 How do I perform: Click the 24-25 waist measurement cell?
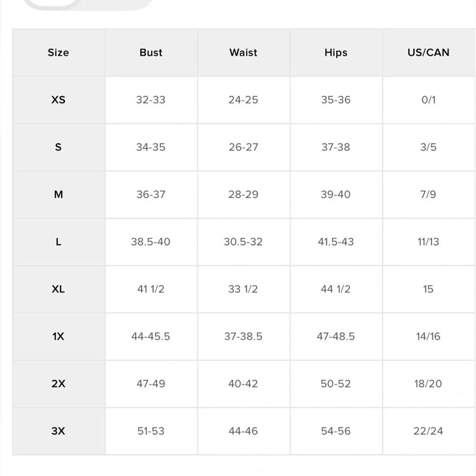pos(243,100)
